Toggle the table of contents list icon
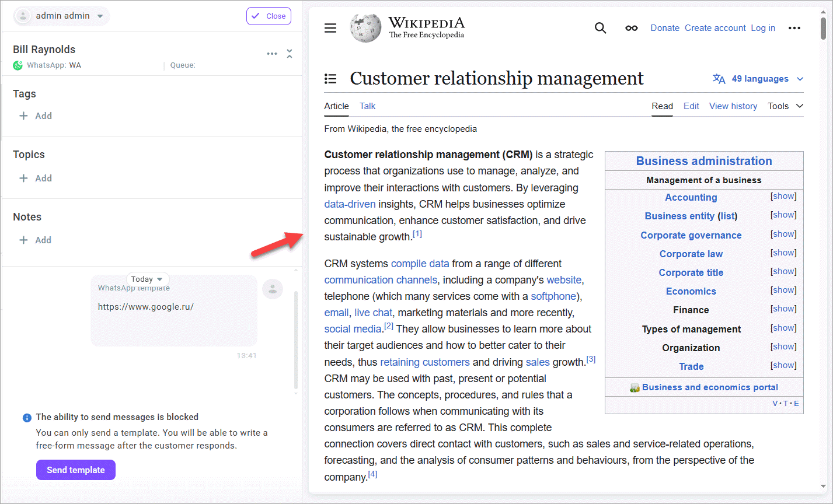The image size is (833, 504). tap(330, 79)
